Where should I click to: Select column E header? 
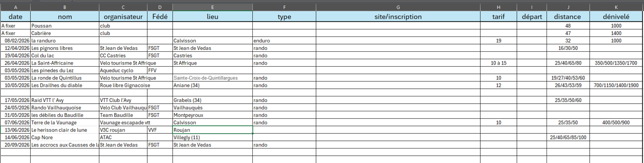point(212,7)
